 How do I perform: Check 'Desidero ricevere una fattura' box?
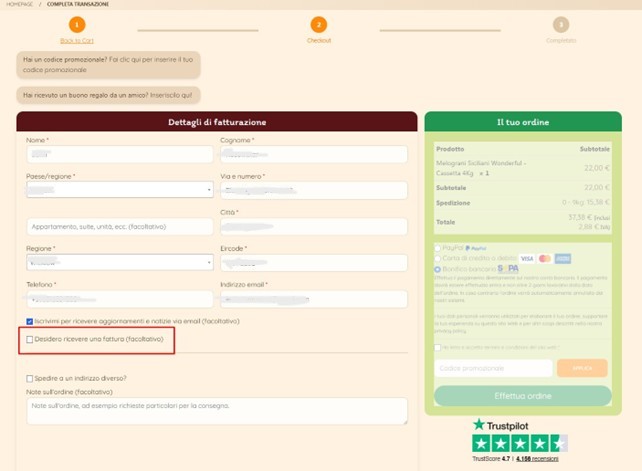point(30,340)
